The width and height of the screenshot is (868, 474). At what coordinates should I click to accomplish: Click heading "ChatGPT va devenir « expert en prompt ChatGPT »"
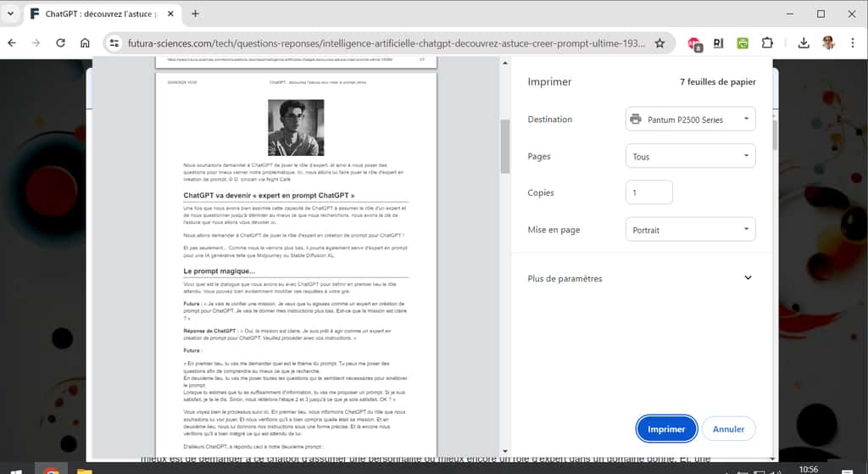click(x=269, y=196)
